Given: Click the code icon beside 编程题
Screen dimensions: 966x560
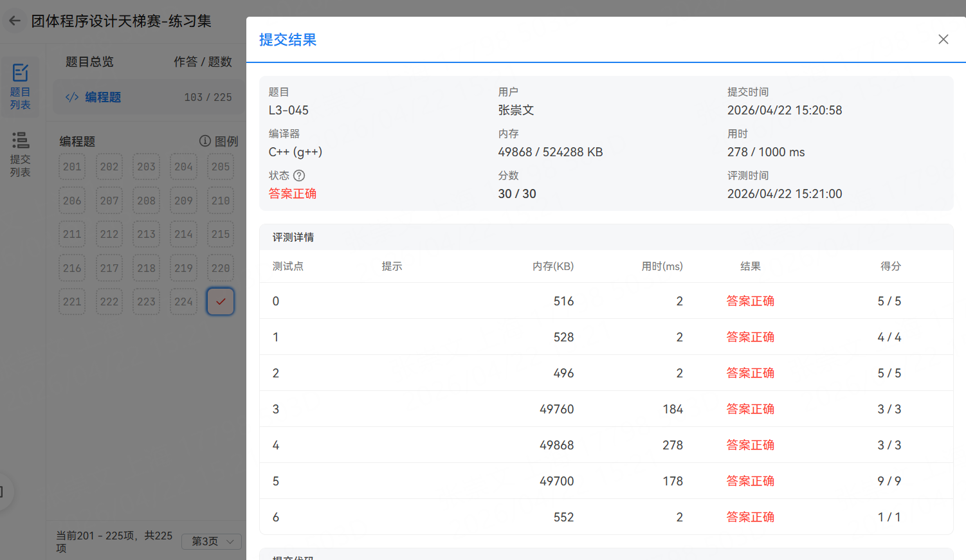Looking at the screenshot, I should point(72,97).
